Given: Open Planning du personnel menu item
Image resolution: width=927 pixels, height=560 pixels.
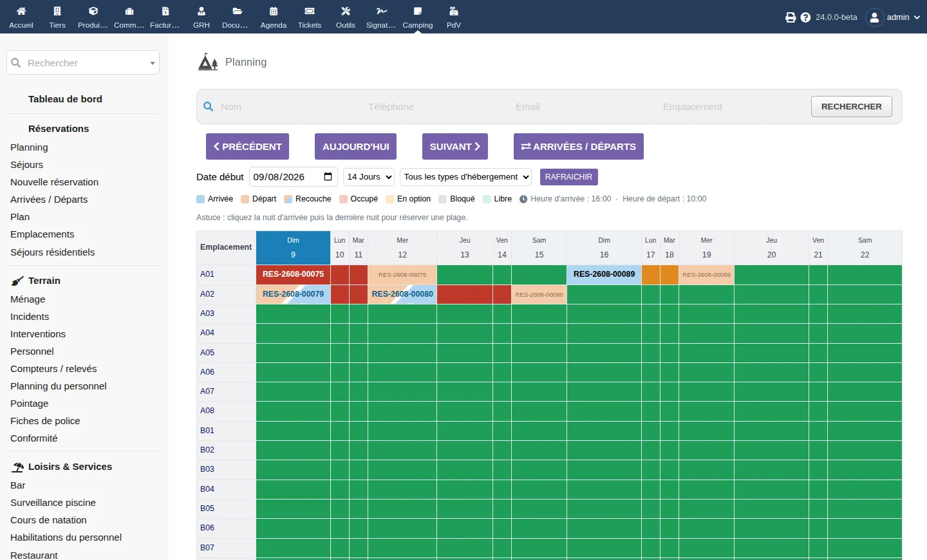Looking at the screenshot, I should coord(59,386).
